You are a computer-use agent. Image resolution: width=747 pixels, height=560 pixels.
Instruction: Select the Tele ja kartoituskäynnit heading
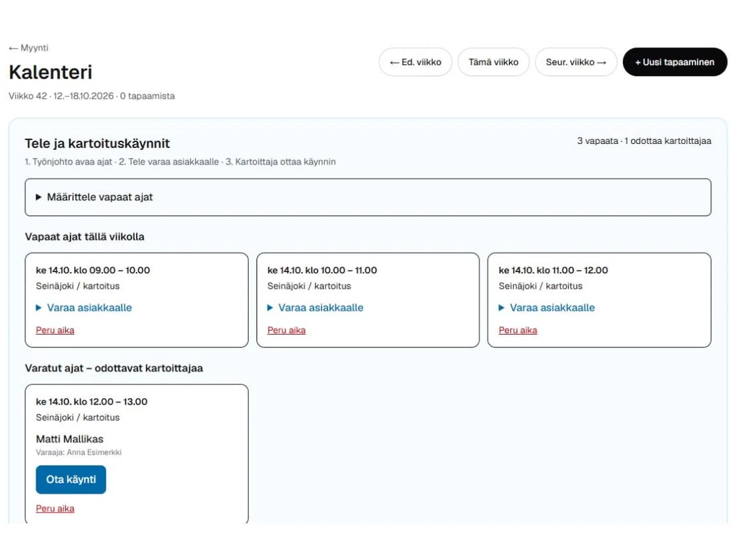[97, 143]
